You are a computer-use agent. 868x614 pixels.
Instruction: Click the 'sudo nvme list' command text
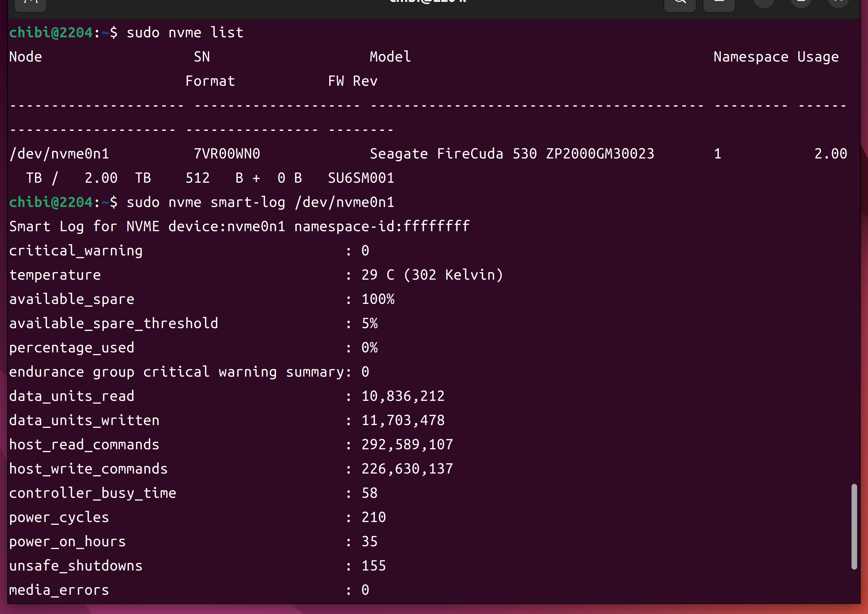[185, 33]
